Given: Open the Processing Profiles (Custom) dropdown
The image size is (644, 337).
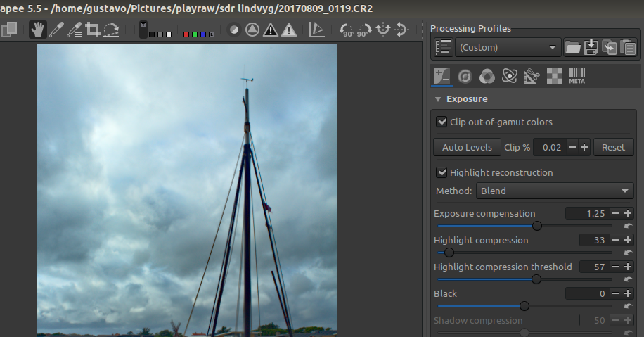Looking at the screenshot, I should pyautogui.click(x=506, y=48).
